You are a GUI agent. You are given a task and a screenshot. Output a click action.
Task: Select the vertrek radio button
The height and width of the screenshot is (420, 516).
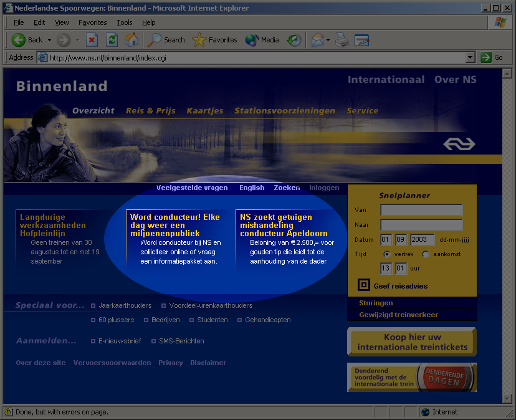tap(386, 254)
